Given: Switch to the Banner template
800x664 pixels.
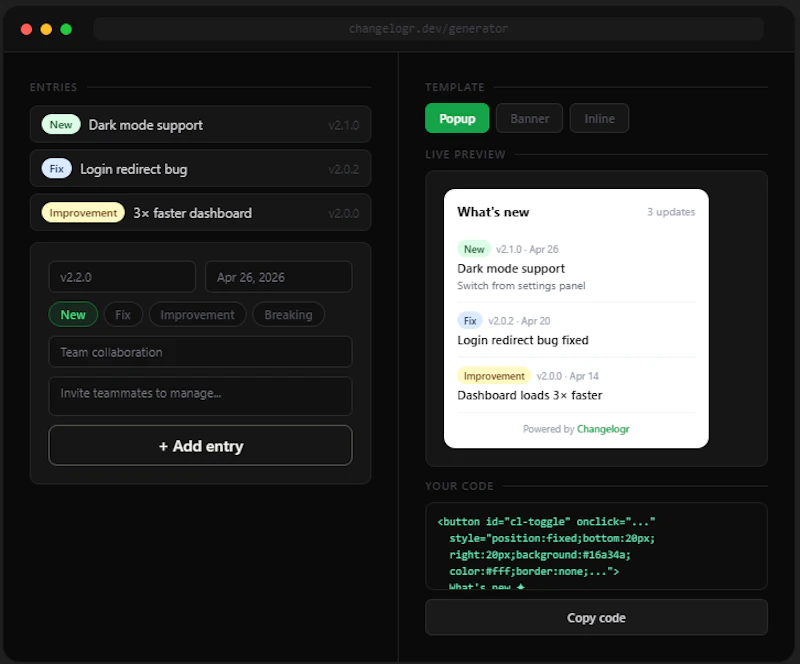Looking at the screenshot, I should tap(529, 118).
